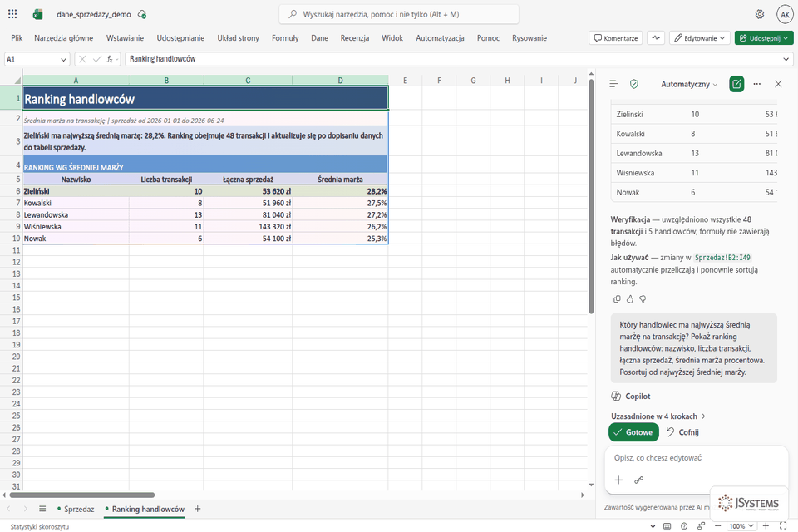
Task: Open the Automatyzacja ribbon tab
Action: [440, 38]
